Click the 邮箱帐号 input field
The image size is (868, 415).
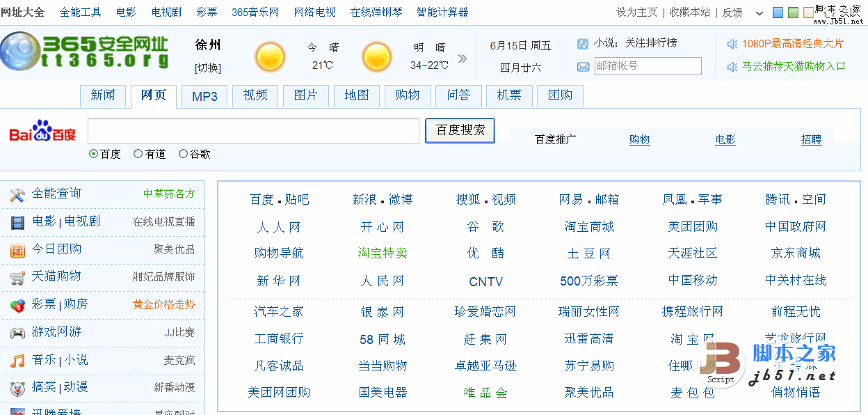648,66
